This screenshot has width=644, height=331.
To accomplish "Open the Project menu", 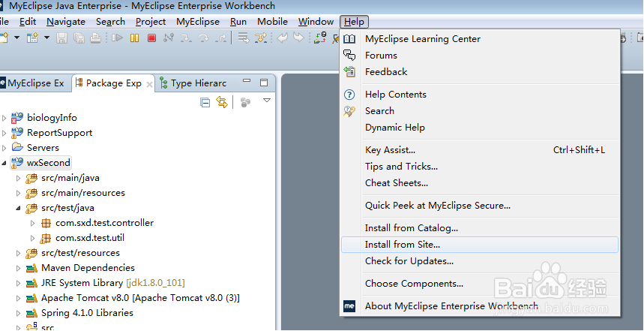I will [x=151, y=21].
